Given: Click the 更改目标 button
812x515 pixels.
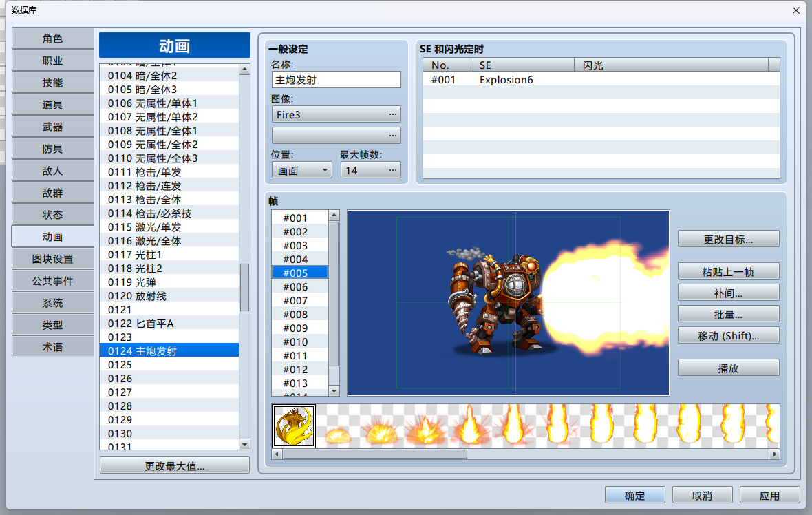Looking at the screenshot, I should tap(728, 240).
